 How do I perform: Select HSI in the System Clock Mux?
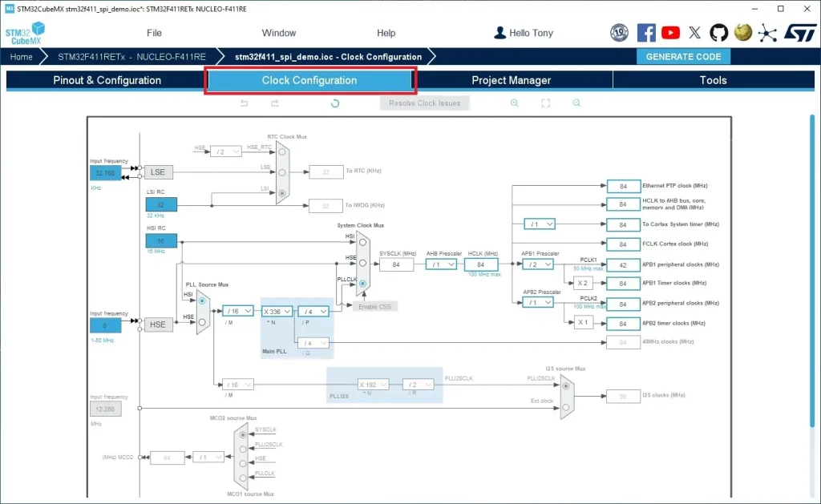[363, 242]
